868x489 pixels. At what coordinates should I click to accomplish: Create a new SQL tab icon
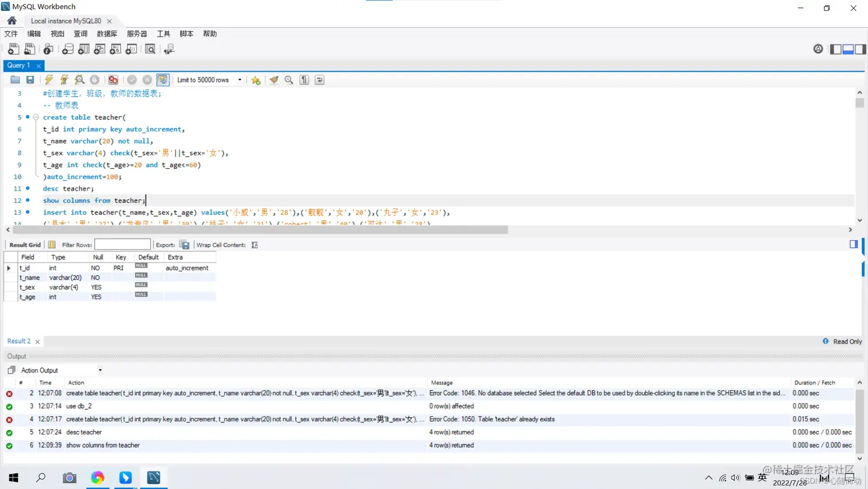coord(13,49)
